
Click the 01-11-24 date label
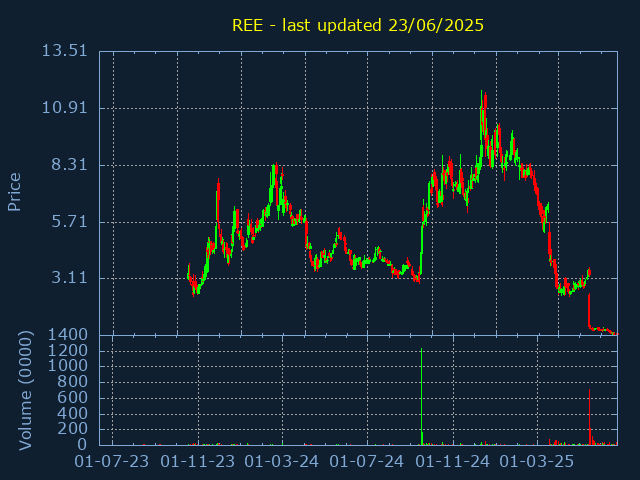[452, 462]
